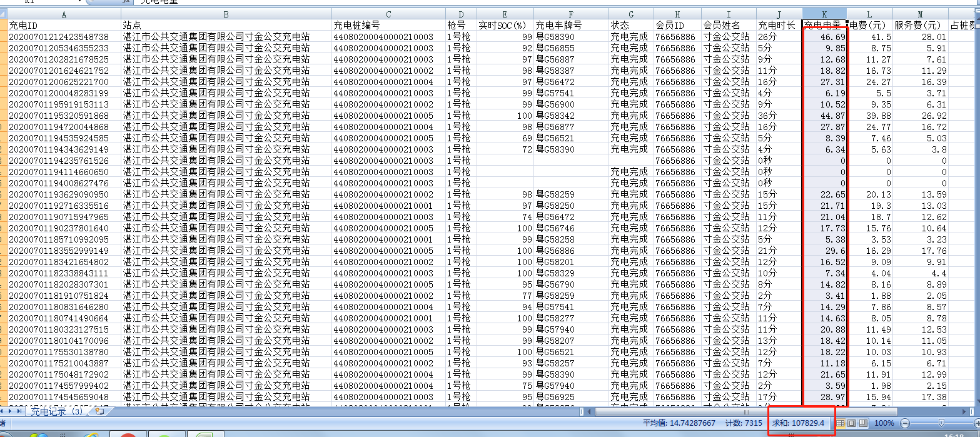Select the electricity fee 39.88 cell
This screenshot has width=980, height=437.
pos(870,116)
